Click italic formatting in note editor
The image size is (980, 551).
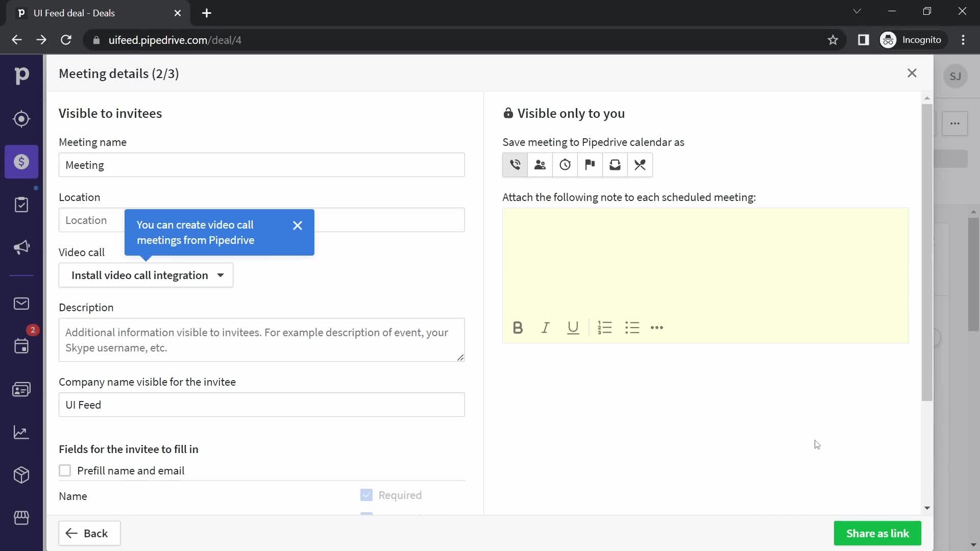545,328
